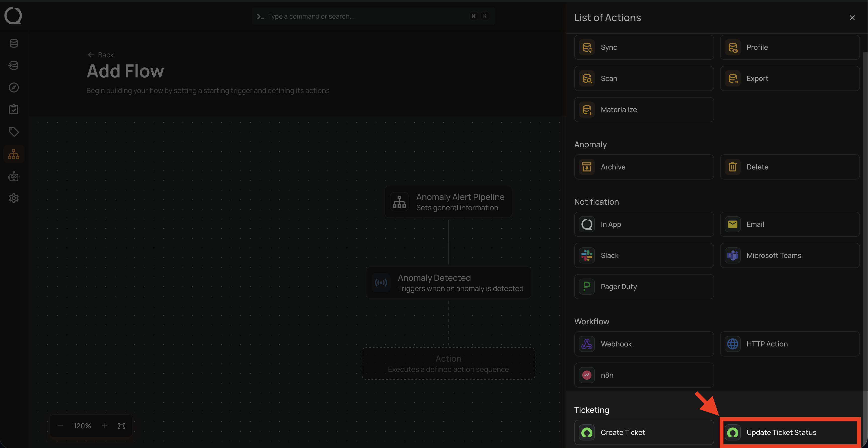Click the Action placeholder node
Image resolution: width=868 pixels, height=448 pixels.
(449, 364)
